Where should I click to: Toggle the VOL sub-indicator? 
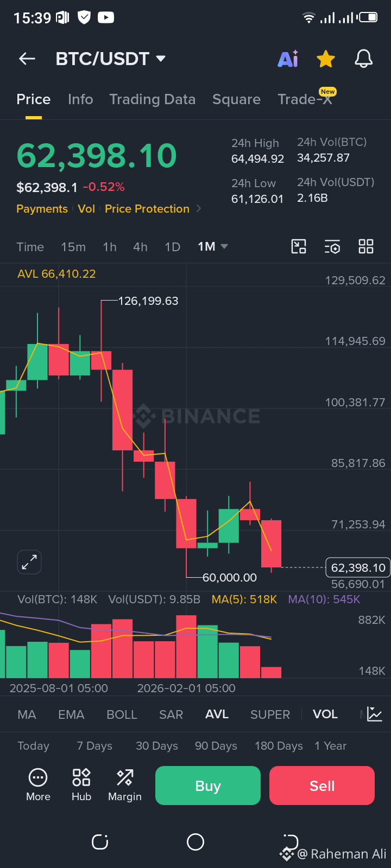(x=325, y=714)
